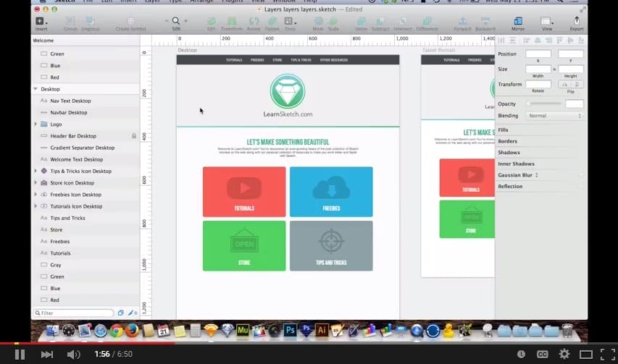Click the Ungroup toolbar icon
Image resolution: width=618 pixels, height=364 pixels.
[x=91, y=21]
